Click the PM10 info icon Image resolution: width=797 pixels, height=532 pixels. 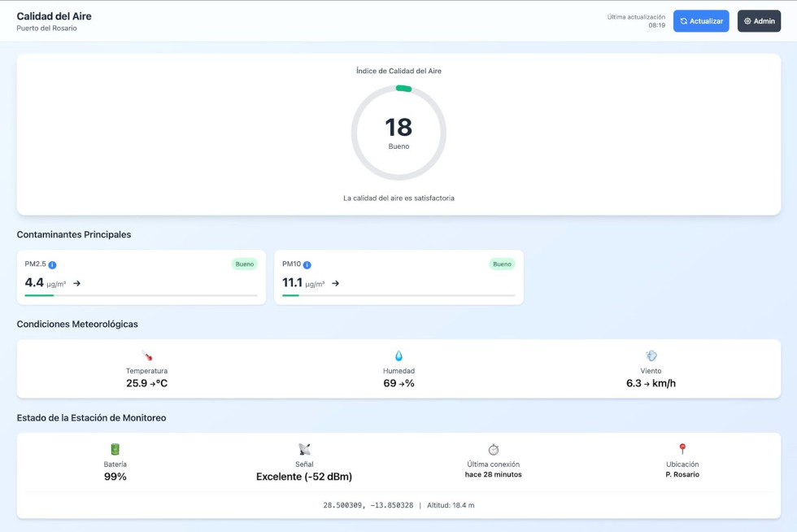point(307,264)
